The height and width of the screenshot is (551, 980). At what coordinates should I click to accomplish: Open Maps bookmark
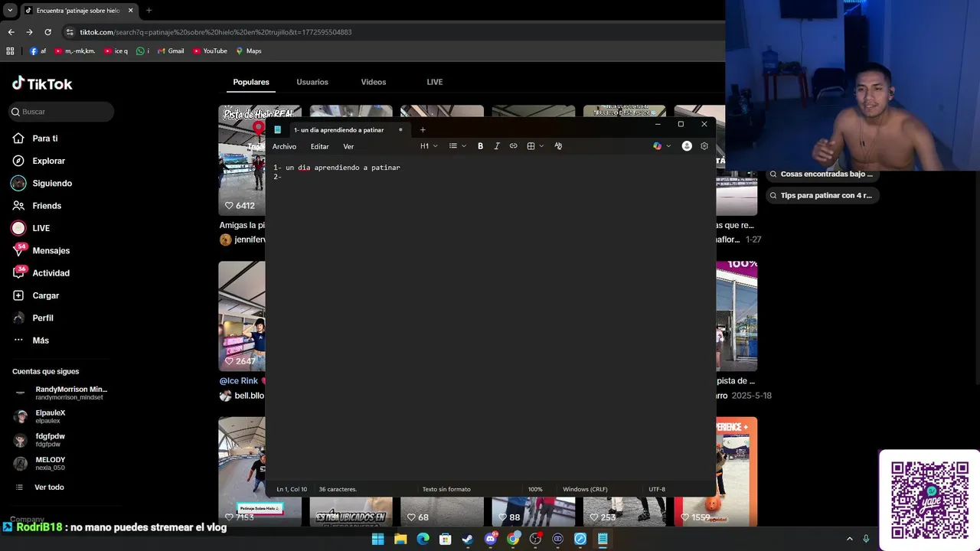pos(249,51)
